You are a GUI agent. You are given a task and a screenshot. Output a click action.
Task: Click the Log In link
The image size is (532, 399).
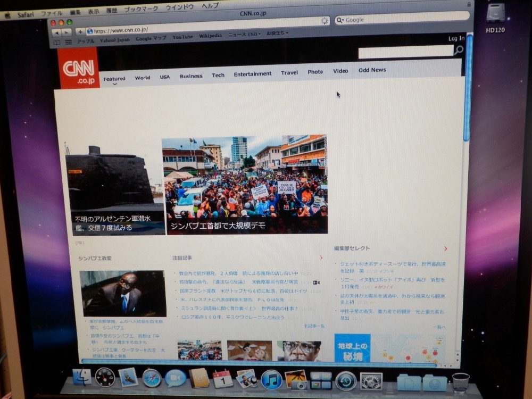click(x=456, y=38)
